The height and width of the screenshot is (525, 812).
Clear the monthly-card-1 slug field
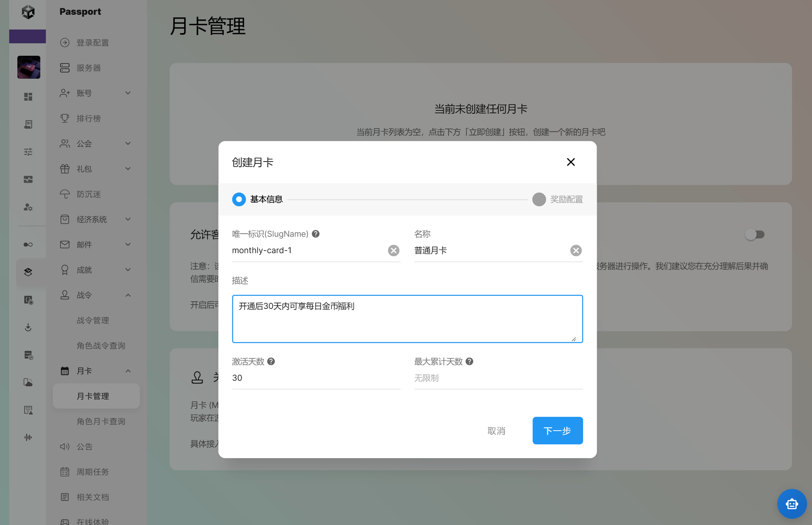[x=394, y=251]
